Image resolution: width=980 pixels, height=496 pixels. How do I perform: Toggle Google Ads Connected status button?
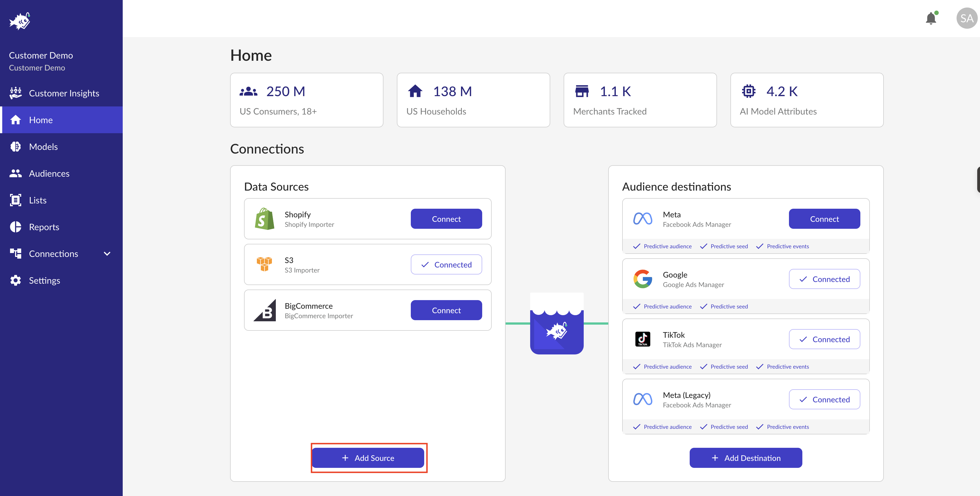pyautogui.click(x=824, y=279)
